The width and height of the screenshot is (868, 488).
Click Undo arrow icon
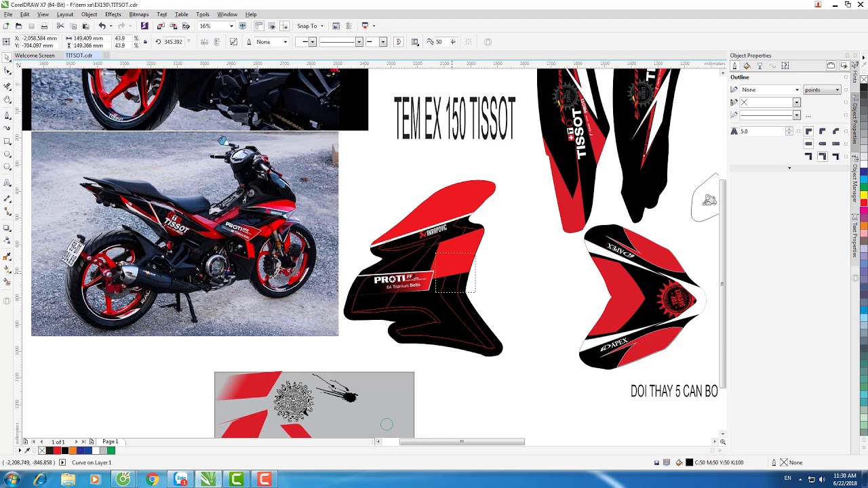pos(102,26)
